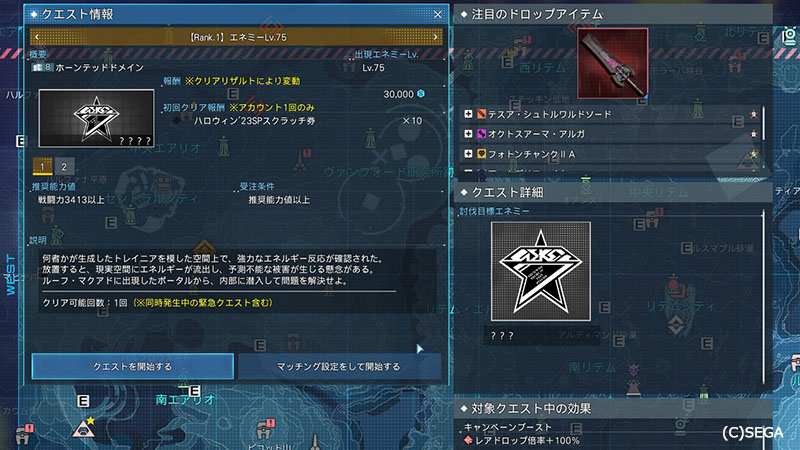Screen dimensions: 800x450
Task: Click the left arrow beside Rank.1 header
Action: tap(37, 37)
